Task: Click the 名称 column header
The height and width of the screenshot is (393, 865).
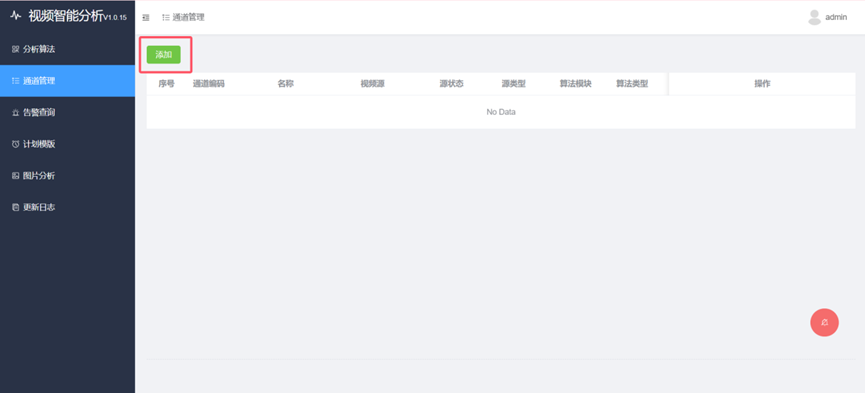Action: click(x=285, y=84)
